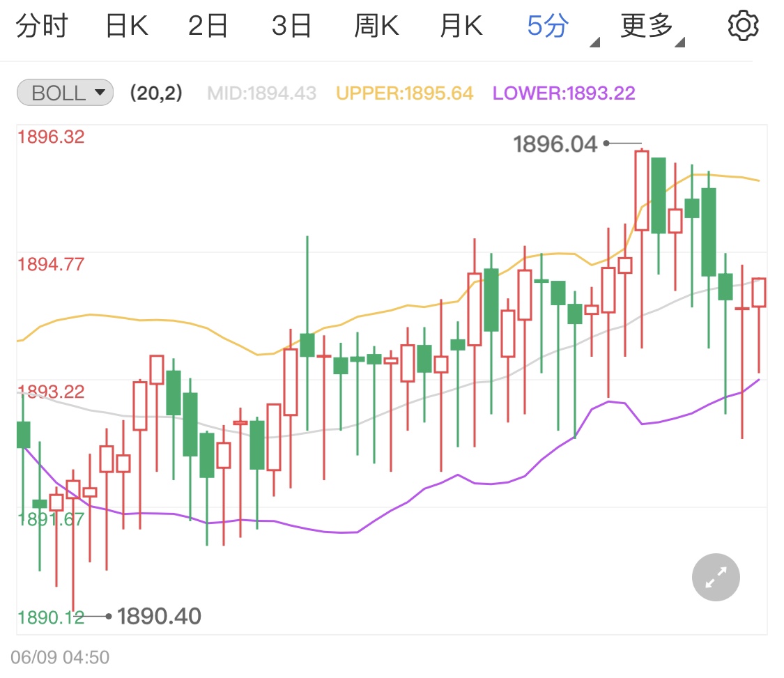
Task: Show the 2日 chart view
Action: coord(208,26)
